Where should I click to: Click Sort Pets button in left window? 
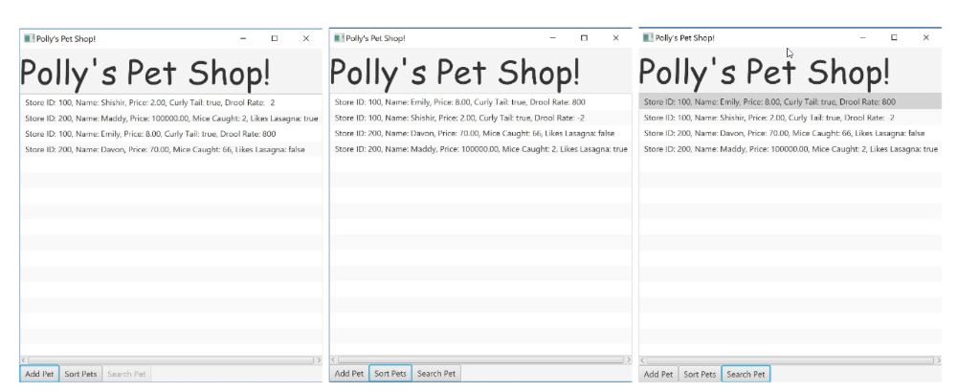click(80, 374)
